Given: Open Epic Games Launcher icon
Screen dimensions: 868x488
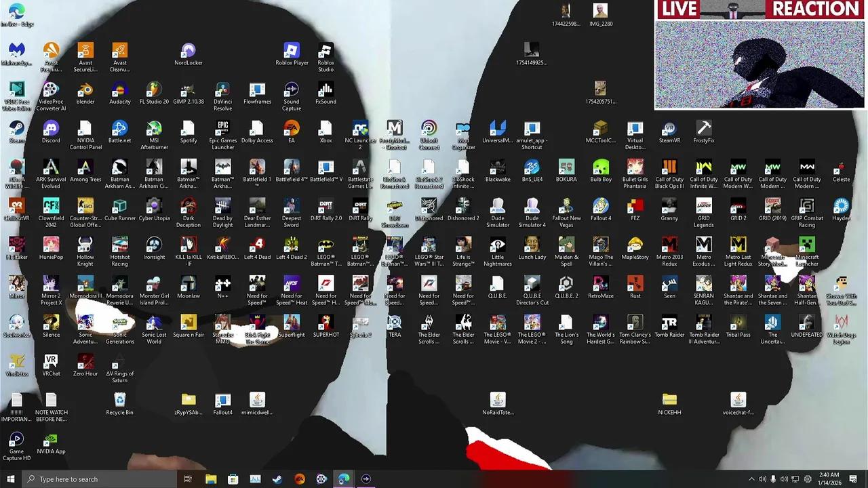Looking at the screenshot, I should click(x=223, y=136).
